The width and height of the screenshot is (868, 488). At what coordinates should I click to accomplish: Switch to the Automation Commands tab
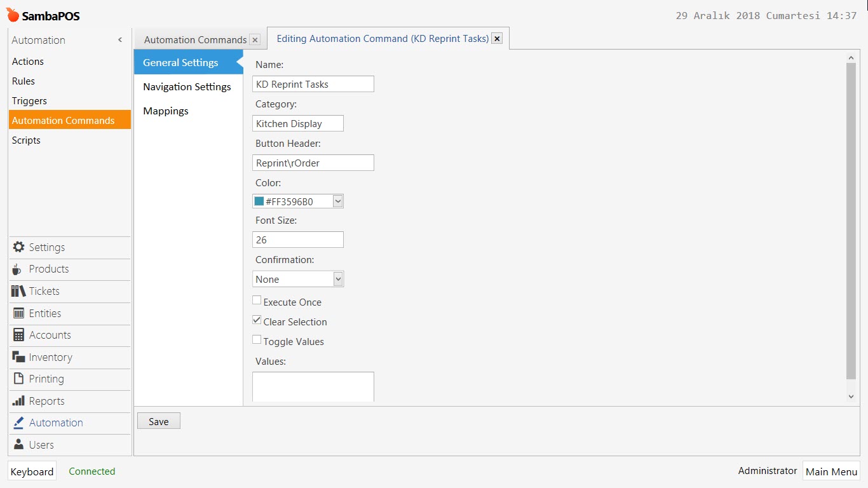(195, 39)
